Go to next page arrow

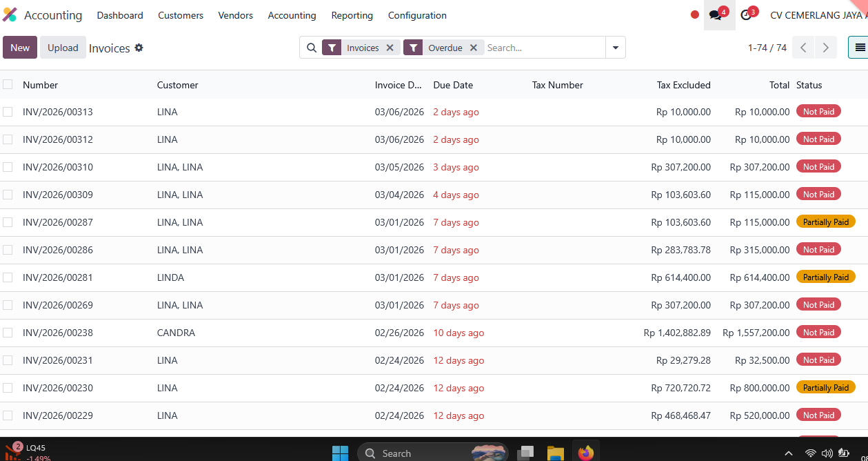coord(825,48)
